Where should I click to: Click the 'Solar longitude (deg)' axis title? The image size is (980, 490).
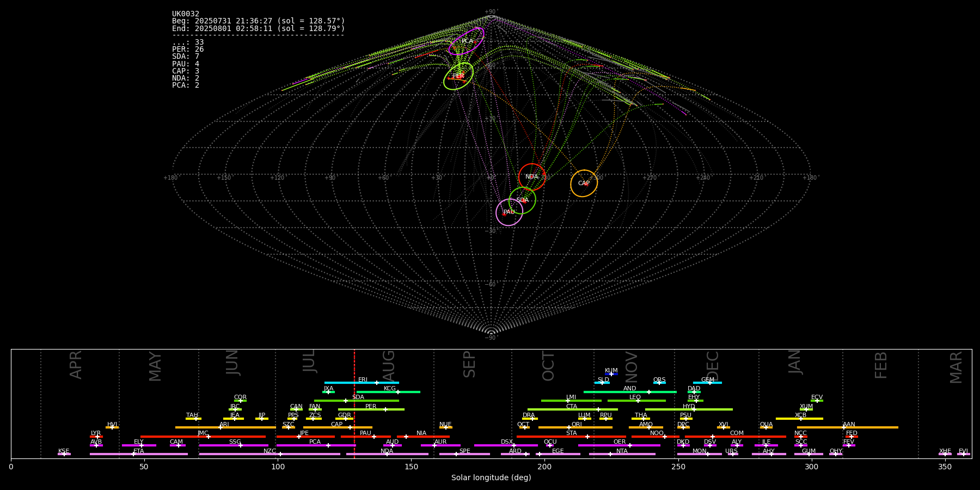491,478
